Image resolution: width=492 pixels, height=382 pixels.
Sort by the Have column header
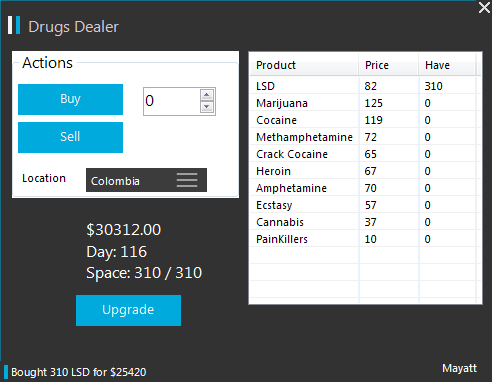[447, 65]
